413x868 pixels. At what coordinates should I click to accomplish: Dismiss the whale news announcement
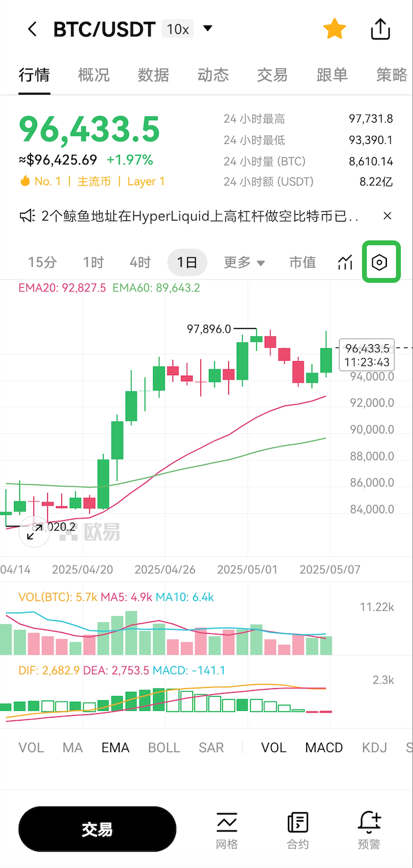[387, 215]
